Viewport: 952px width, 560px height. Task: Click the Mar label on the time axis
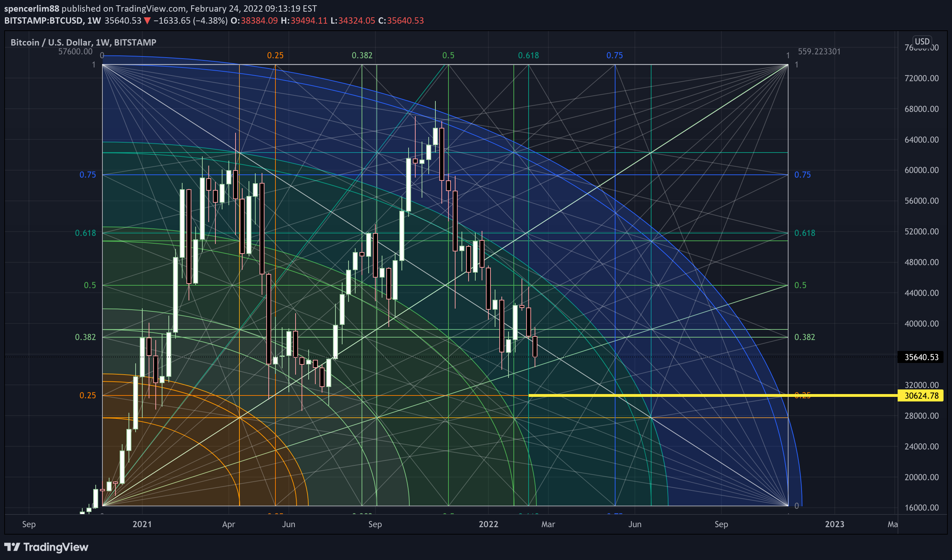point(548,524)
